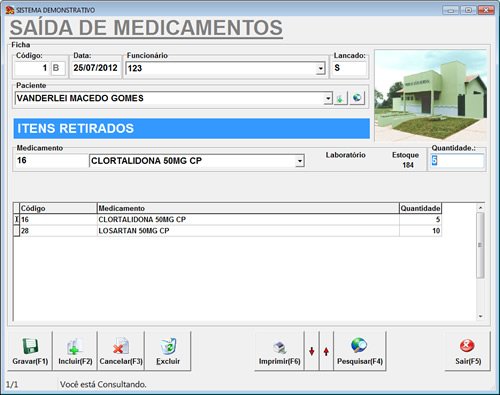Click the Medicamento code field with 16

[x=52, y=160]
